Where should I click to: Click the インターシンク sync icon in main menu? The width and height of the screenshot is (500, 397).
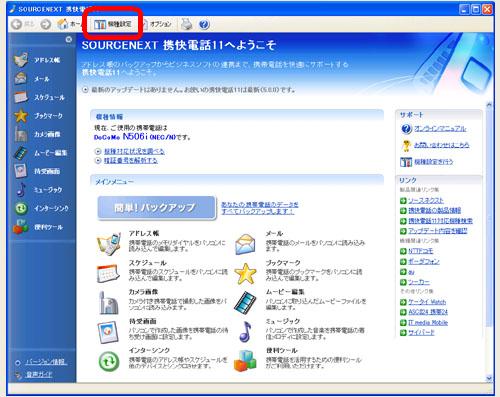(109, 361)
